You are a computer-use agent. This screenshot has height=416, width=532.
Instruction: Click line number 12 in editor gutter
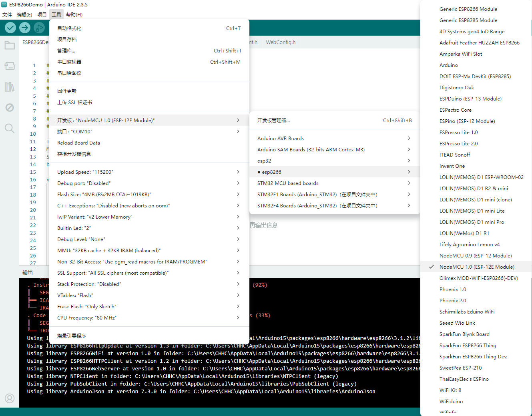coord(33,149)
